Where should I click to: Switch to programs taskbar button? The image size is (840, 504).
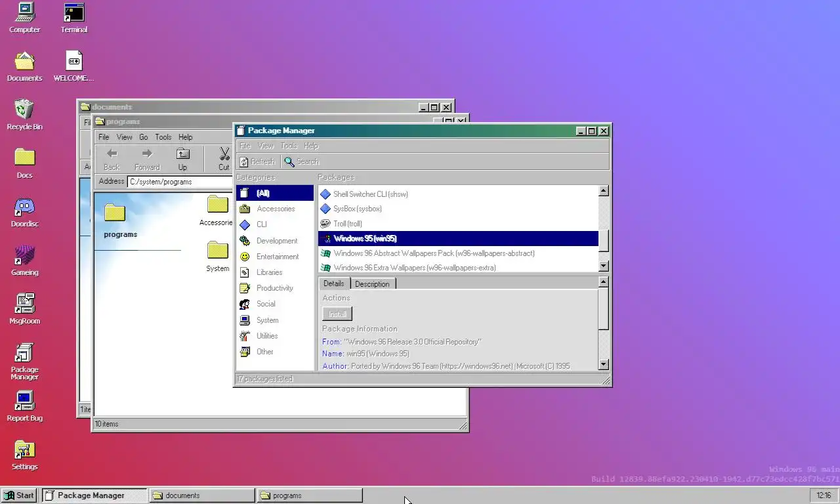pyautogui.click(x=310, y=495)
